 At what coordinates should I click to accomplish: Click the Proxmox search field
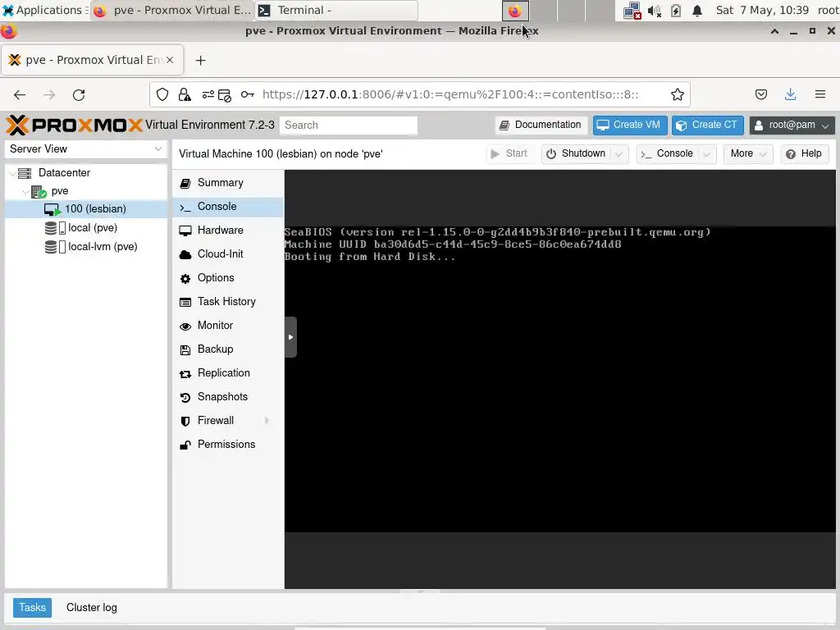[348, 126]
